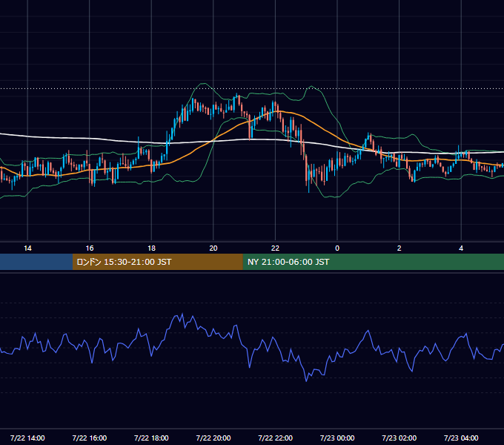This screenshot has height=445, width=504.
Task: Select the blue session bar before the ロンドン bar
Action: click(x=36, y=262)
